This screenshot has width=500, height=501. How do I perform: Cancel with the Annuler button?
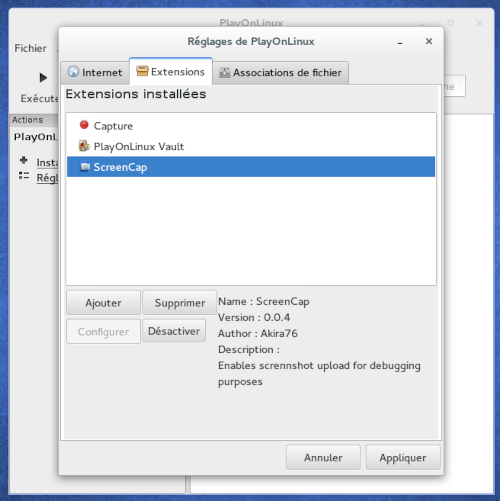click(323, 457)
